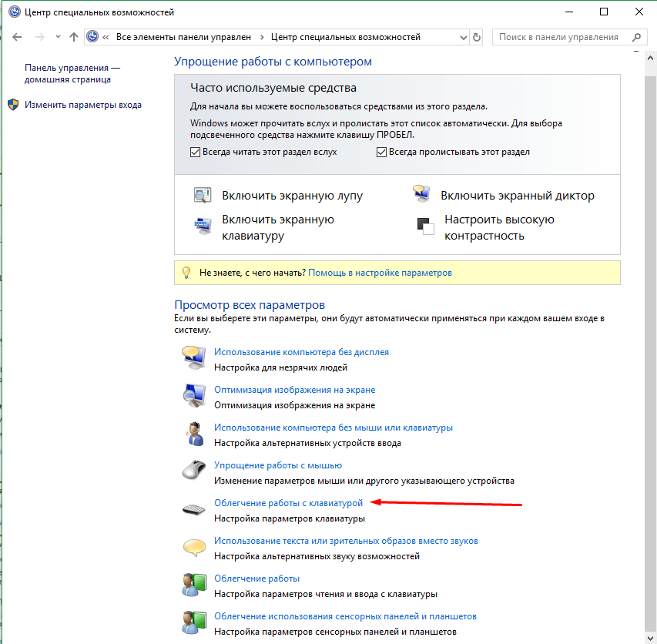Click the text Настройка параметров чтения и ввода с клавиатуры

326,594
